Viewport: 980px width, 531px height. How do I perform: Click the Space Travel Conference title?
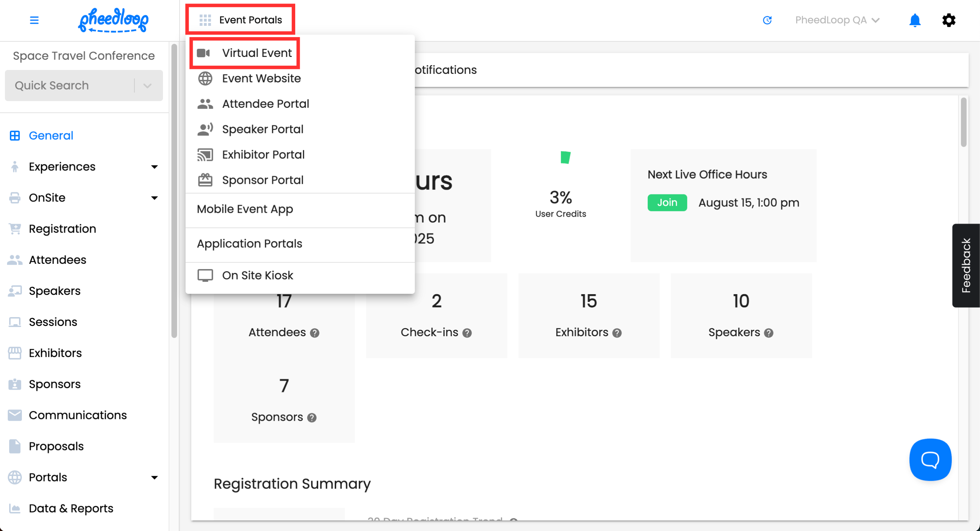click(x=84, y=56)
